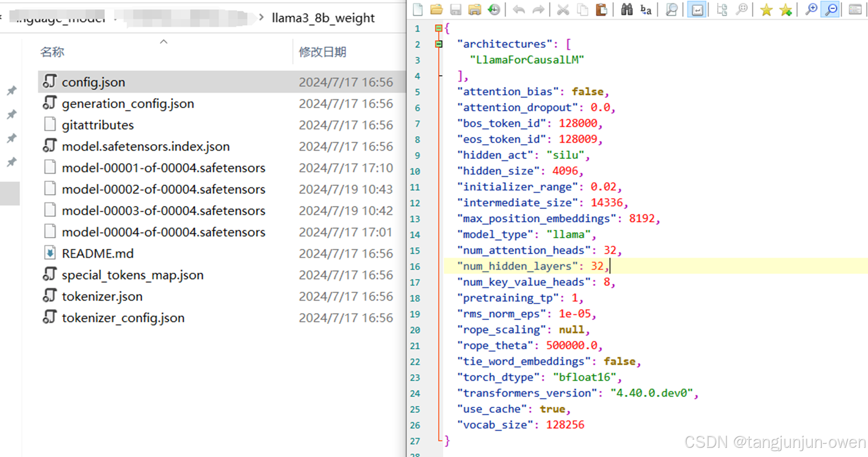
Task: Click the search-in-files magnifier icon
Action: [x=671, y=9]
